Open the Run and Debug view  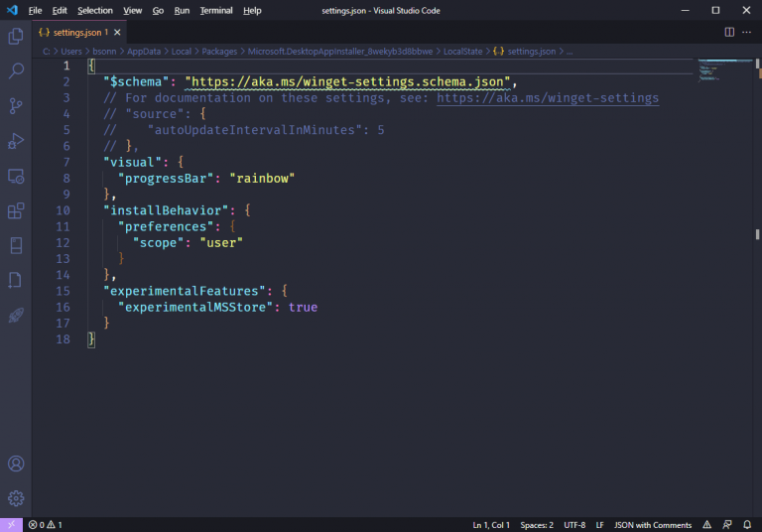coord(16,141)
